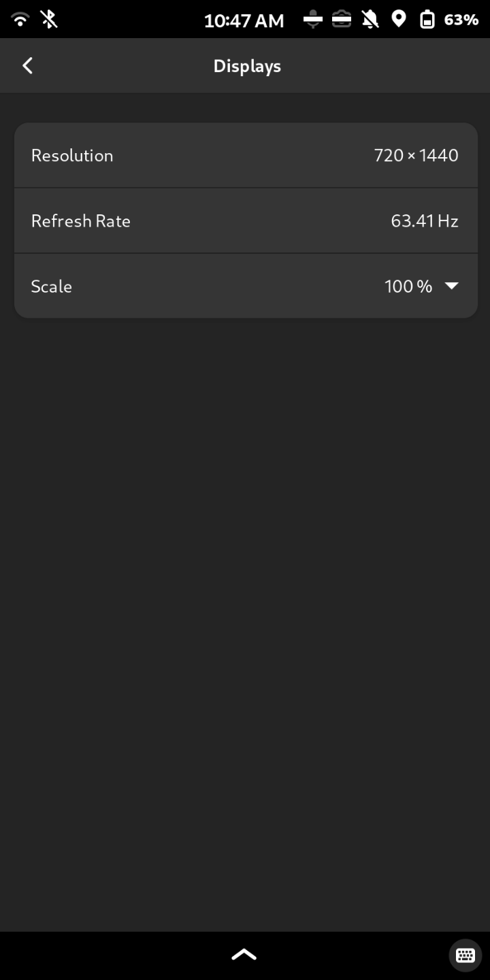Image resolution: width=490 pixels, height=980 pixels.
Task: Click the 63.41 Hz refresh rate value
Action: point(424,221)
